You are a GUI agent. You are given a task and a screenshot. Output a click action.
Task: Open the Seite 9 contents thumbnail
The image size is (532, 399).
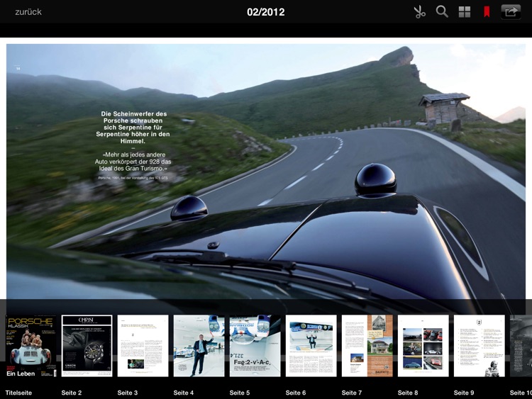click(479, 346)
